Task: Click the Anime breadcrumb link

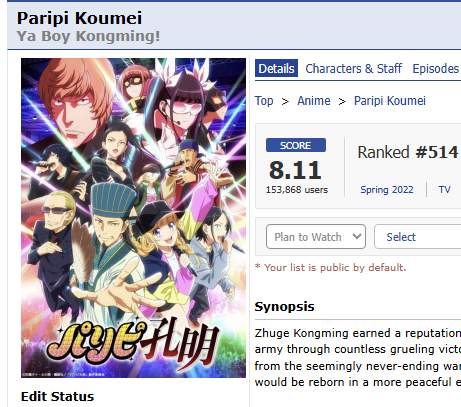Action: click(314, 101)
